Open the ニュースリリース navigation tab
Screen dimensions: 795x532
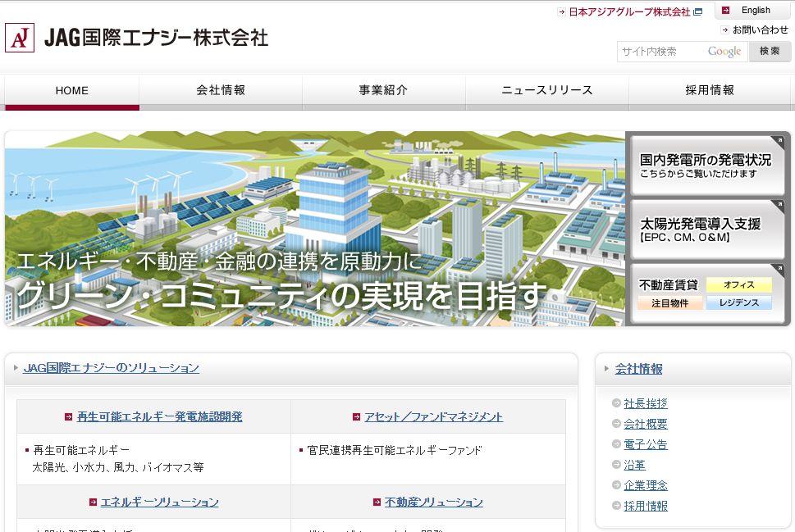547,92
